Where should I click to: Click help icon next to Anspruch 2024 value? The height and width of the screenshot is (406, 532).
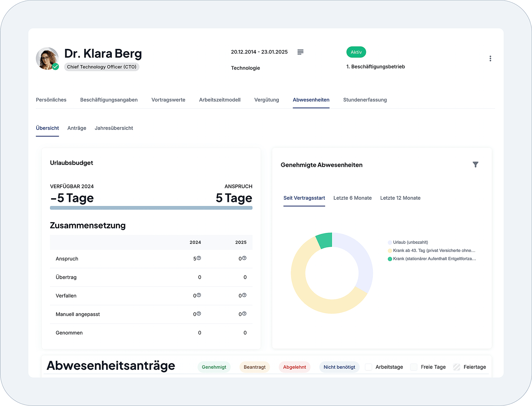[x=199, y=258]
